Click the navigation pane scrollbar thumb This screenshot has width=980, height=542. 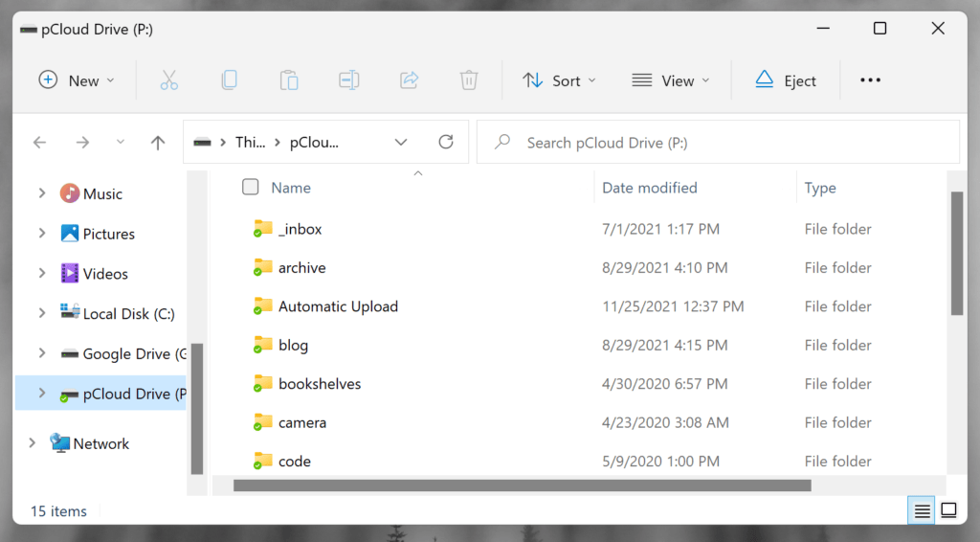[197, 408]
